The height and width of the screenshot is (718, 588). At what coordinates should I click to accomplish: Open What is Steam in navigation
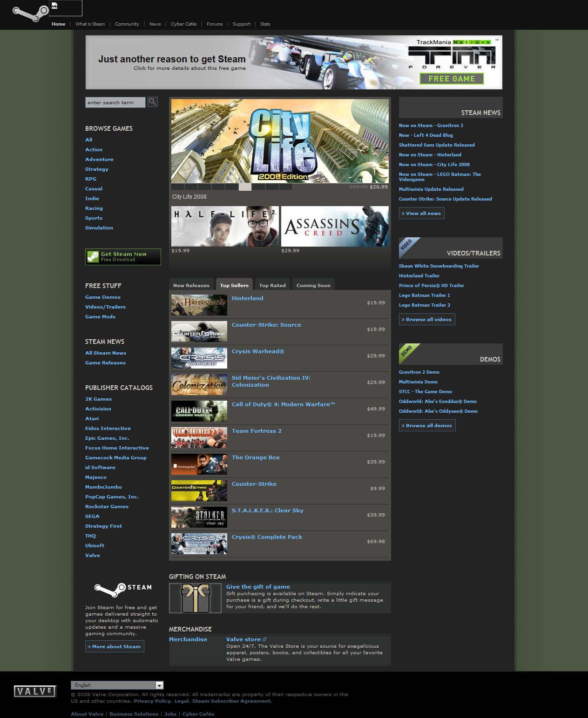[x=90, y=24]
